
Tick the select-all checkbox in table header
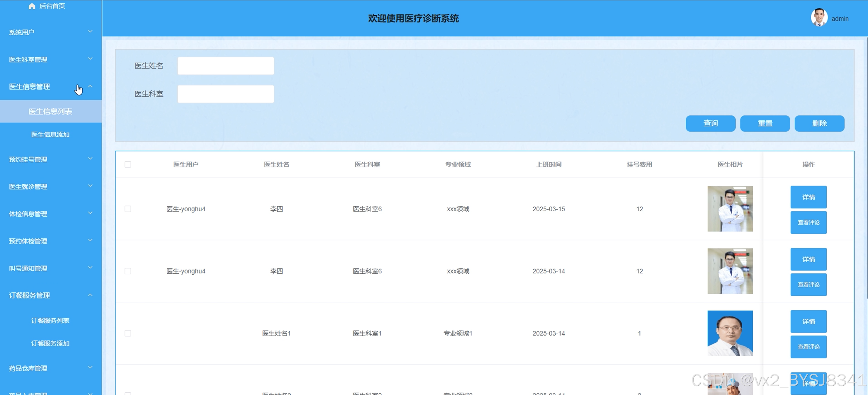tap(128, 164)
